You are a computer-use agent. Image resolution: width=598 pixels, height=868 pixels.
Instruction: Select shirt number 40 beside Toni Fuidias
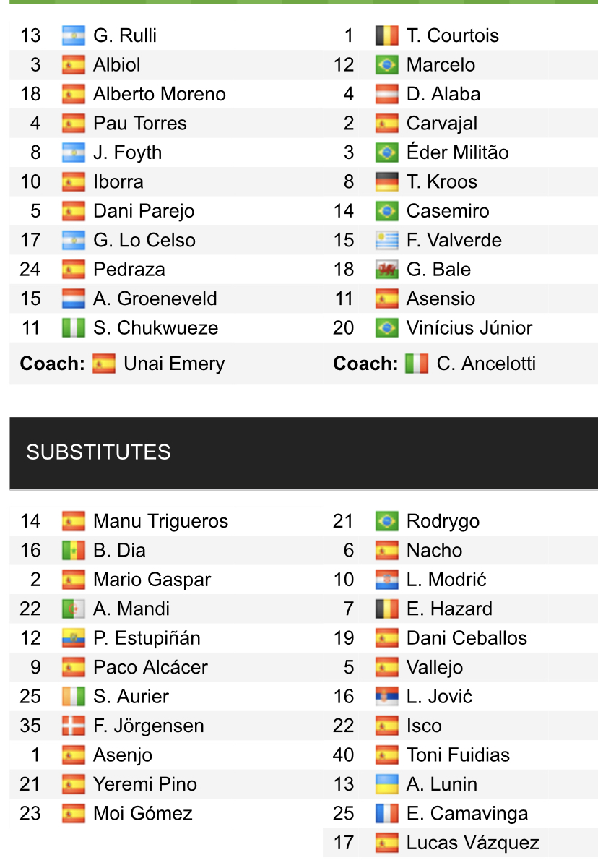344,755
